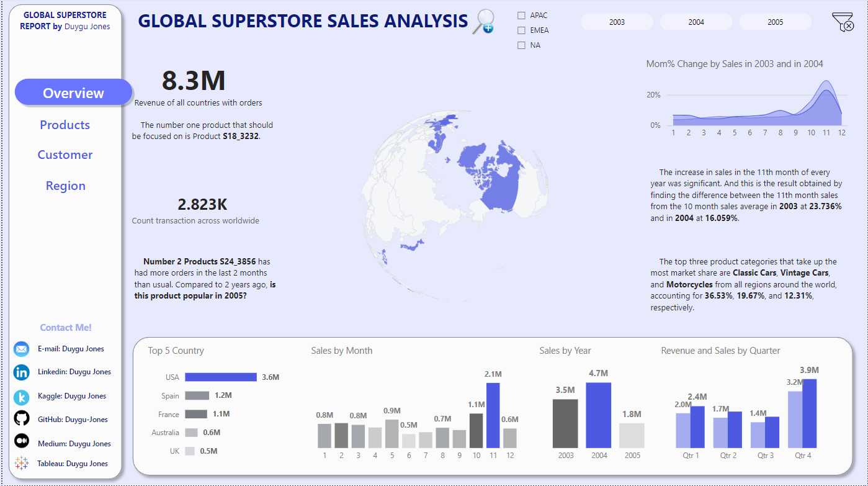Click the Tableau logo icon
The height and width of the screenshot is (486, 868).
pyautogui.click(x=22, y=463)
